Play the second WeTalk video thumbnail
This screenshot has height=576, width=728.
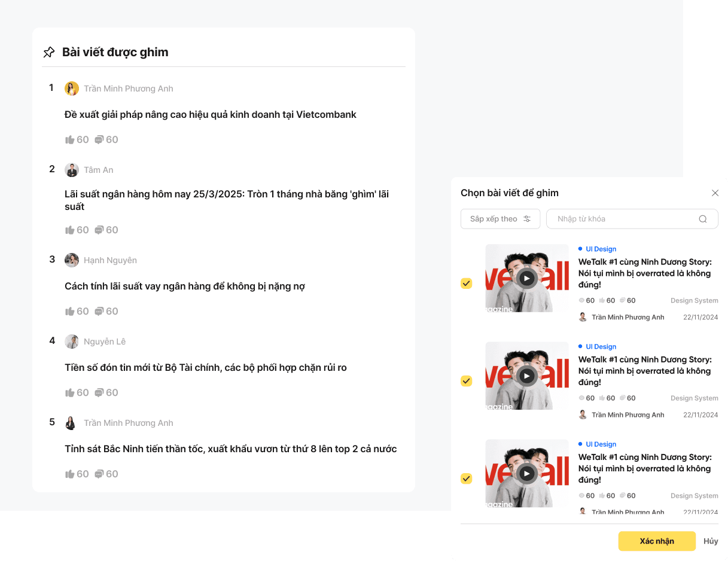pyautogui.click(x=526, y=376)
